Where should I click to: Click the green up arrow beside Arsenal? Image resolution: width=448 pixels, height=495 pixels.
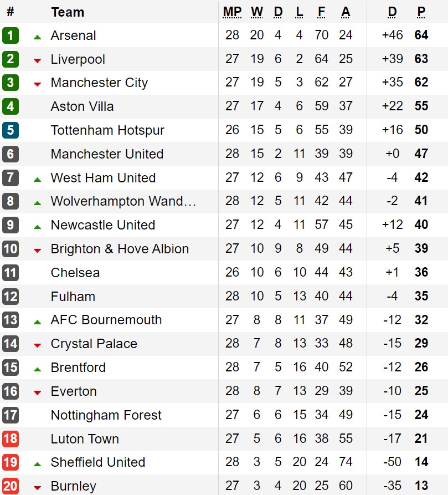coord(37,37)
